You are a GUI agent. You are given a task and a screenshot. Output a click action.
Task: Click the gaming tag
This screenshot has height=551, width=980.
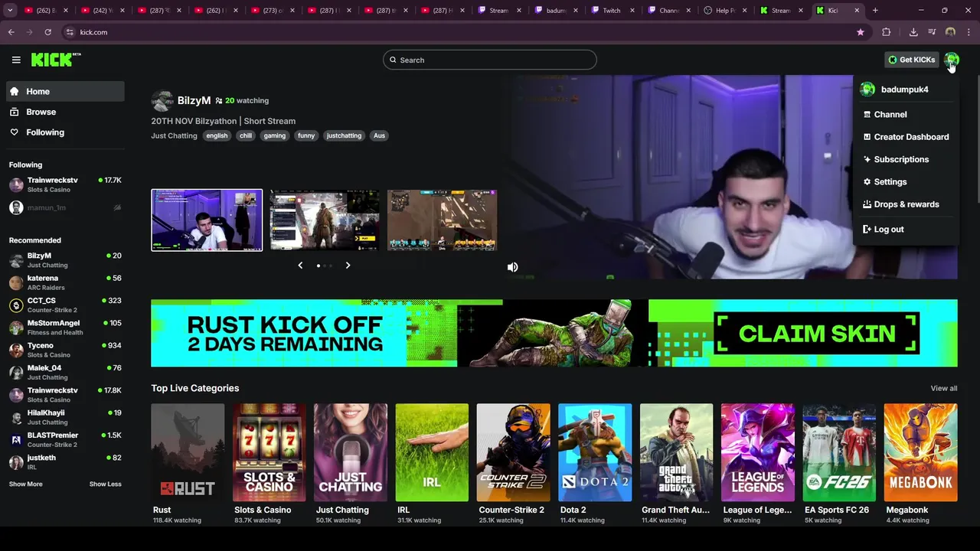click(275, 135)
